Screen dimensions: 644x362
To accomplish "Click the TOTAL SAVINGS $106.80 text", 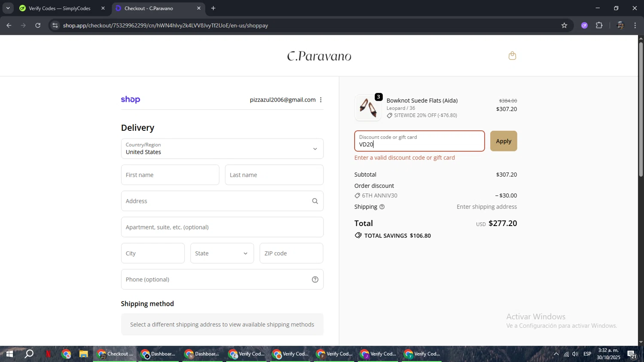I will (x=398, y=236).
